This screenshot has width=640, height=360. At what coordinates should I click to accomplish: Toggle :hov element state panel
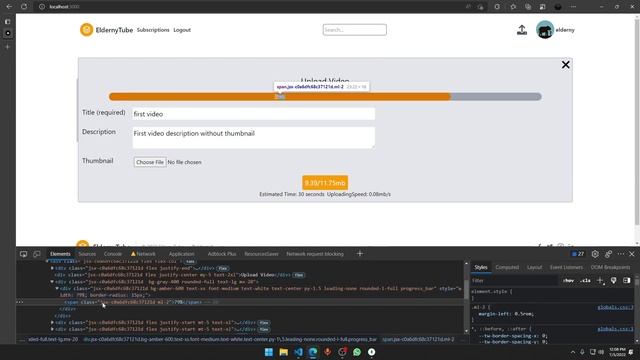tap(568, 281)
